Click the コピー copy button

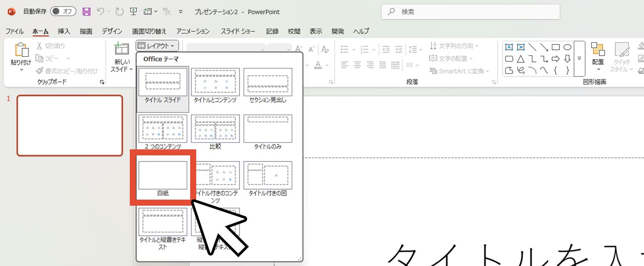(x=48, y=58)
